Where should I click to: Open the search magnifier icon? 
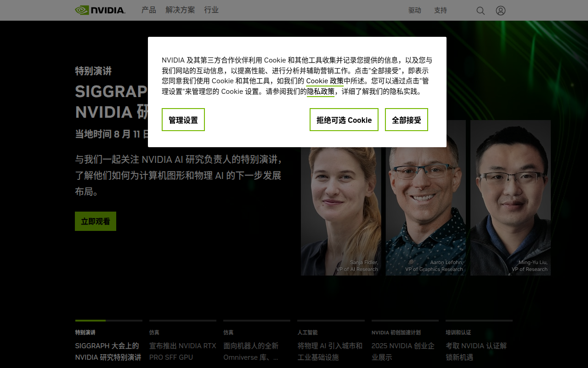481,11
